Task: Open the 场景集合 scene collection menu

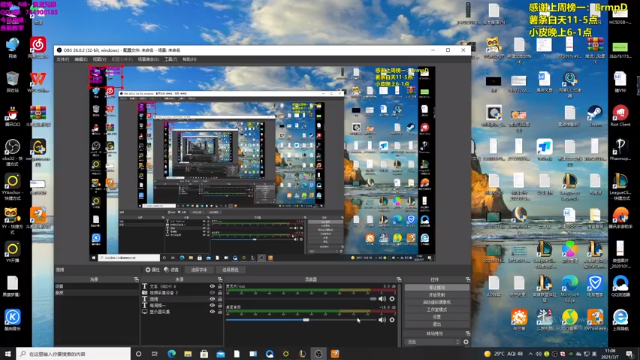Action: 148,59
